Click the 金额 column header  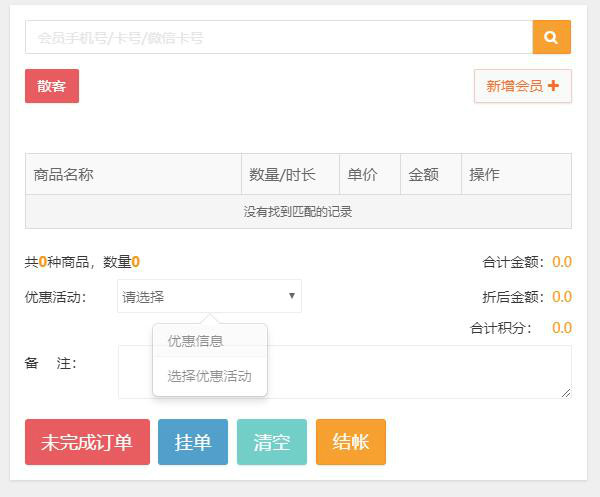tap(430, 174)
